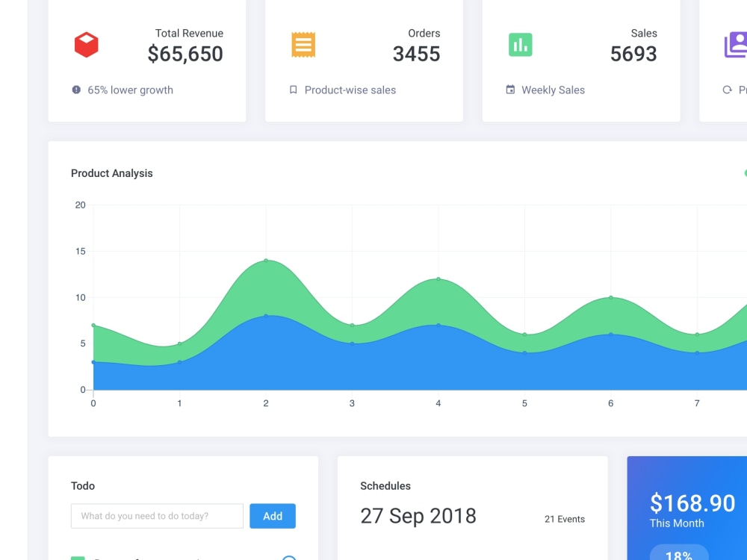747x560 pixels.
Task: Click the todo text input field
Action: tap(156, 516)
